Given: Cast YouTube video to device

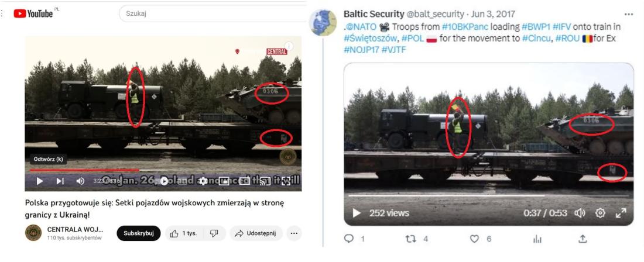Looking at the screenshot, I should coord(265,181).
